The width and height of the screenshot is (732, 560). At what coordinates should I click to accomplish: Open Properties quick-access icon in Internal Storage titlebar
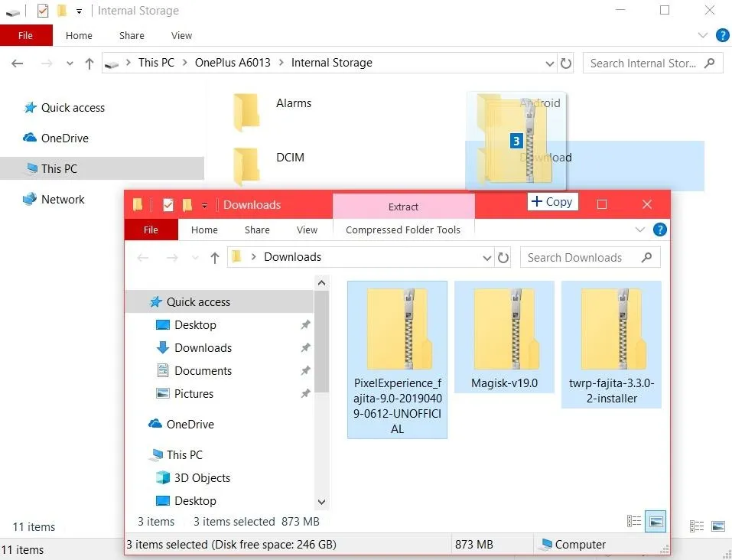43,10
